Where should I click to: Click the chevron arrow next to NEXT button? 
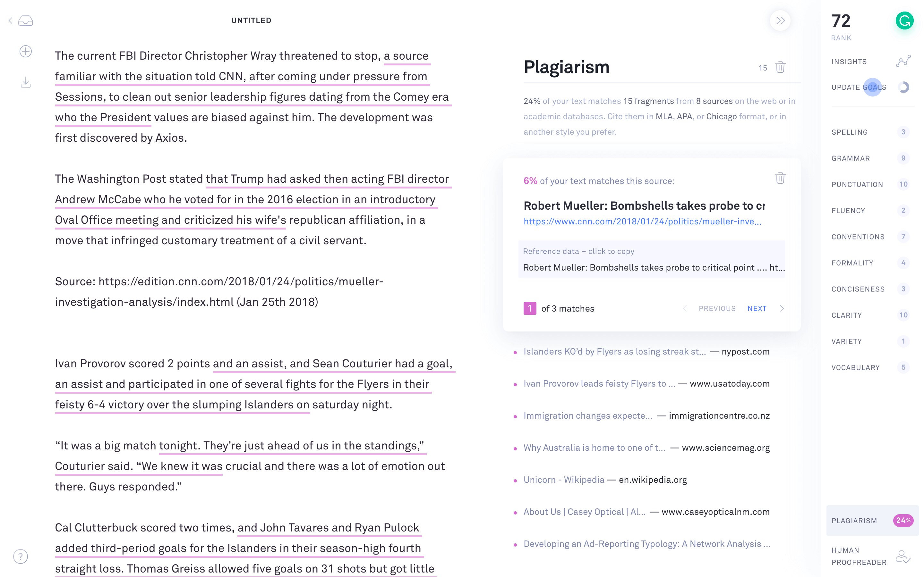pyautogui.click(x=782, y=308)
